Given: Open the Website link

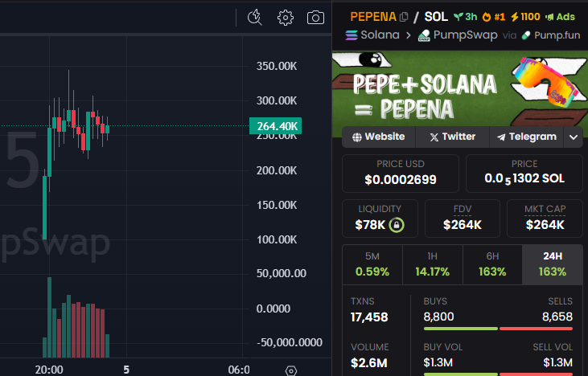Looking at the screenshot, I should click(378, 137).
